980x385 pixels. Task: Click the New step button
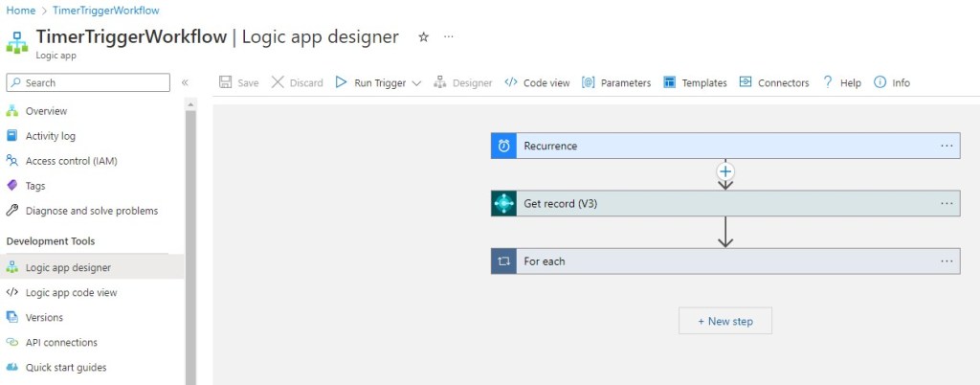click(724, 321)
